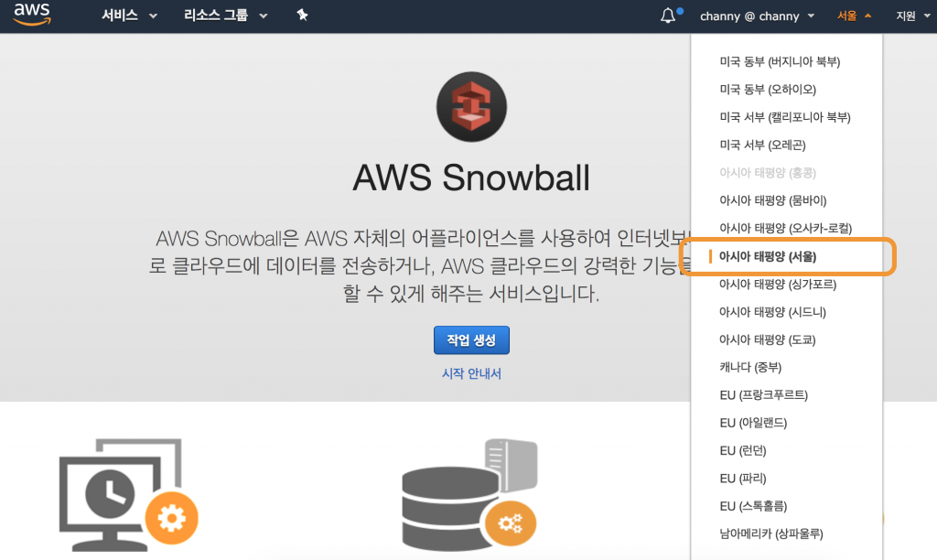The image size is (937, 560).
Task: Select region 남아메리카 (상파울루)
Action: tap(770, 533)
